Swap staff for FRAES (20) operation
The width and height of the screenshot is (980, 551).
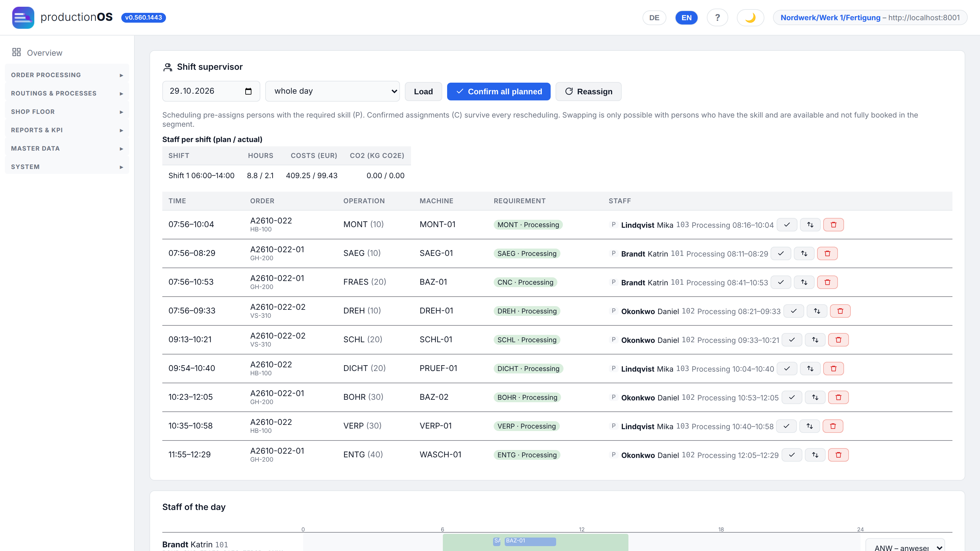804,282
